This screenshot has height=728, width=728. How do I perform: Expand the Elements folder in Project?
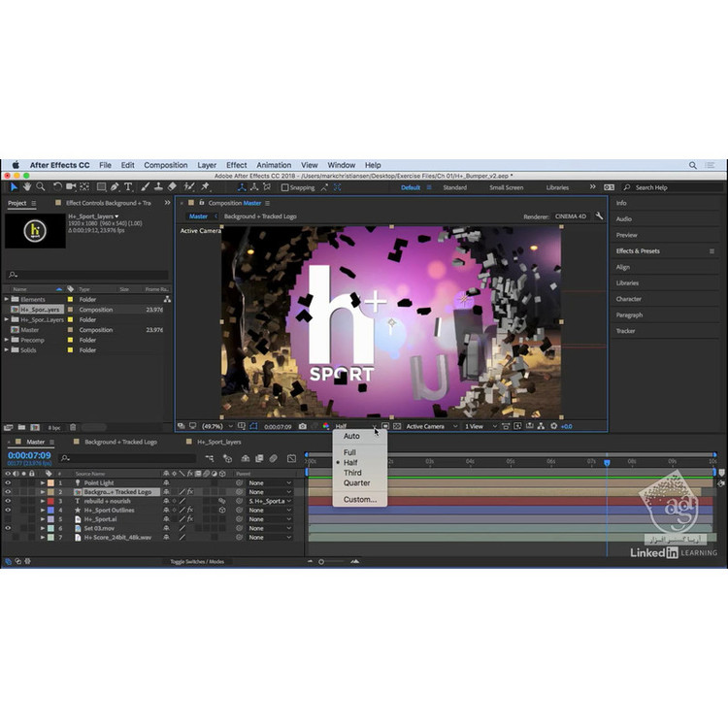(x=6, y=299)
